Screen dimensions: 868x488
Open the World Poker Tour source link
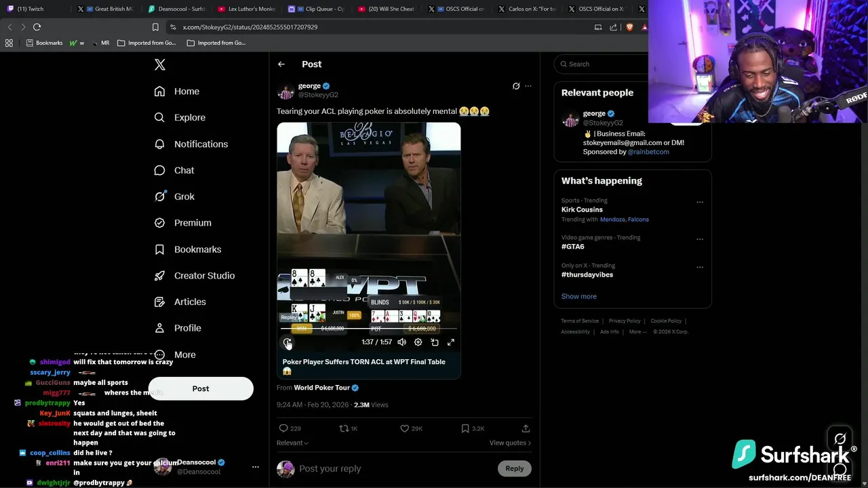(x=326, y=388)
